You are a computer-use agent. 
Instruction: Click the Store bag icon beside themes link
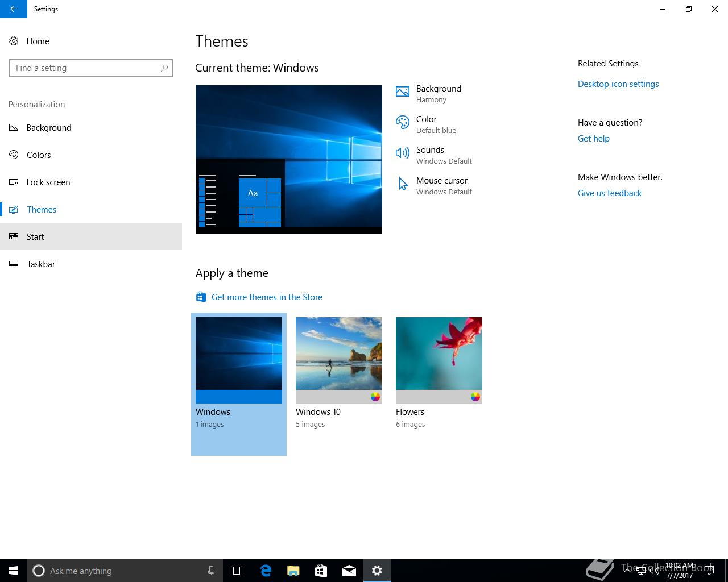point(201,297)
